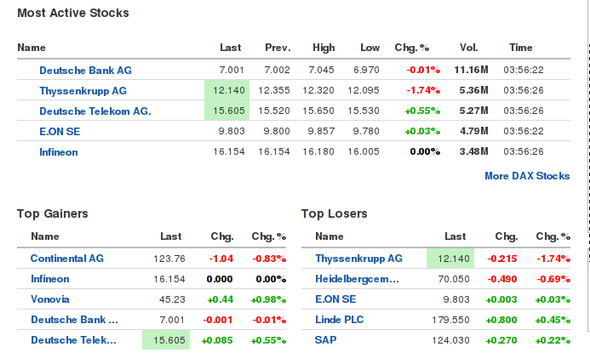
Task: Click Vonovia last price 45.23
Action: coord(172,299)
